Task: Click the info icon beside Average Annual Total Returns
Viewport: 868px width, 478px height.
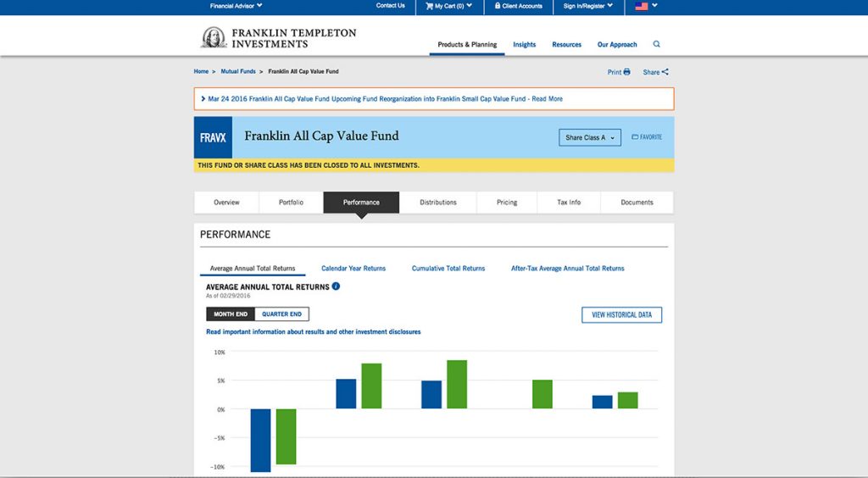Action: pos(336,286)
